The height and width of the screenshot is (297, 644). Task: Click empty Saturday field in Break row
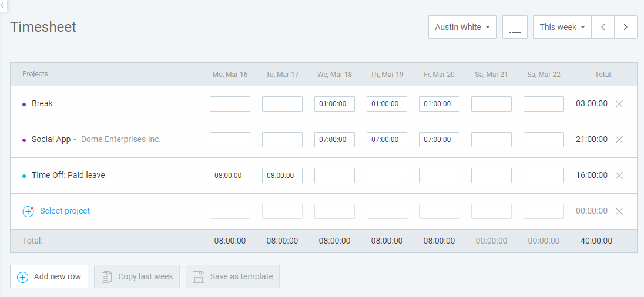pyautogui.click(x=491, y=104)
